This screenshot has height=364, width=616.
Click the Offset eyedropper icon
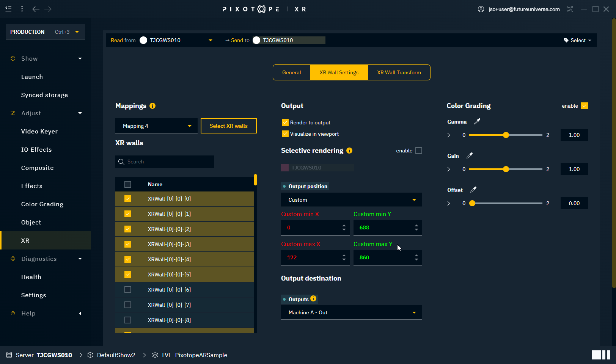tap(473, 190)
